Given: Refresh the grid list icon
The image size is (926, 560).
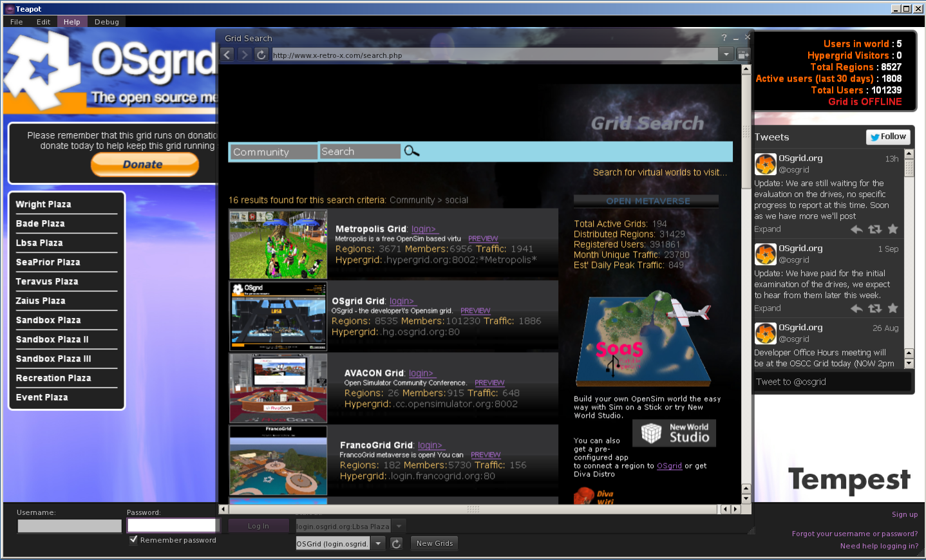Looking at the screenshot, I should tap(396, 543).
